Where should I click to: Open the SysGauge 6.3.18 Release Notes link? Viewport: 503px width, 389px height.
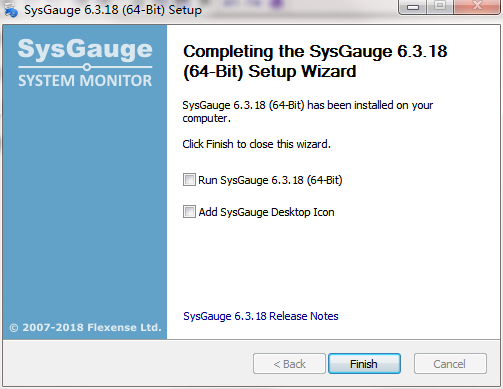261,316
